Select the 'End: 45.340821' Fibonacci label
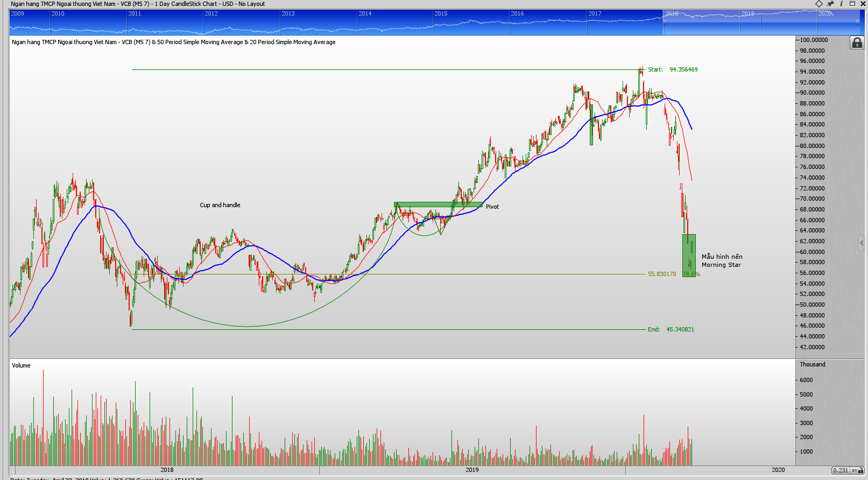 pos(671,329)
